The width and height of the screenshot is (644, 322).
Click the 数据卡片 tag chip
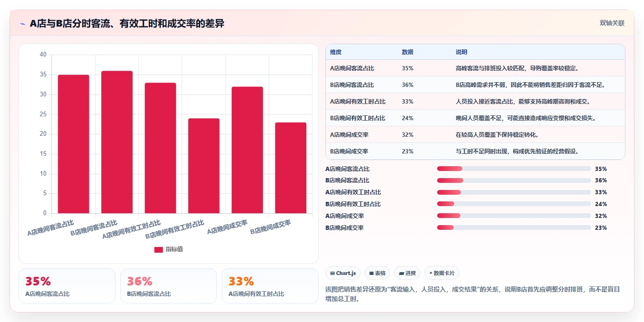[x=442, y=273]
